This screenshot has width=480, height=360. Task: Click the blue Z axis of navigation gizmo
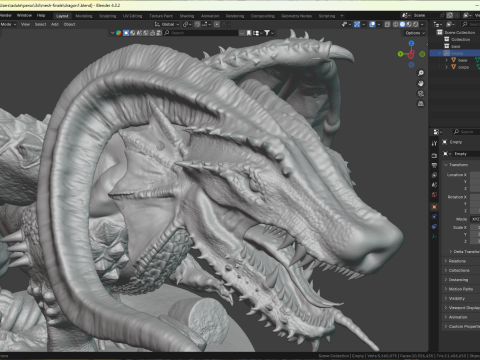411,43
